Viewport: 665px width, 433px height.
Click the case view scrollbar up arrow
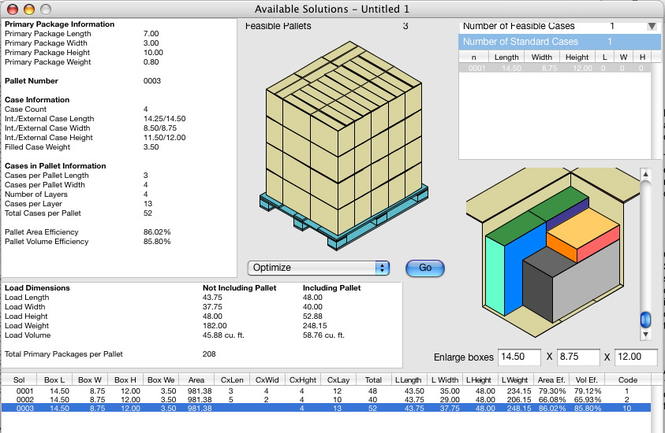pyautogui.click(x=645, y=174)
